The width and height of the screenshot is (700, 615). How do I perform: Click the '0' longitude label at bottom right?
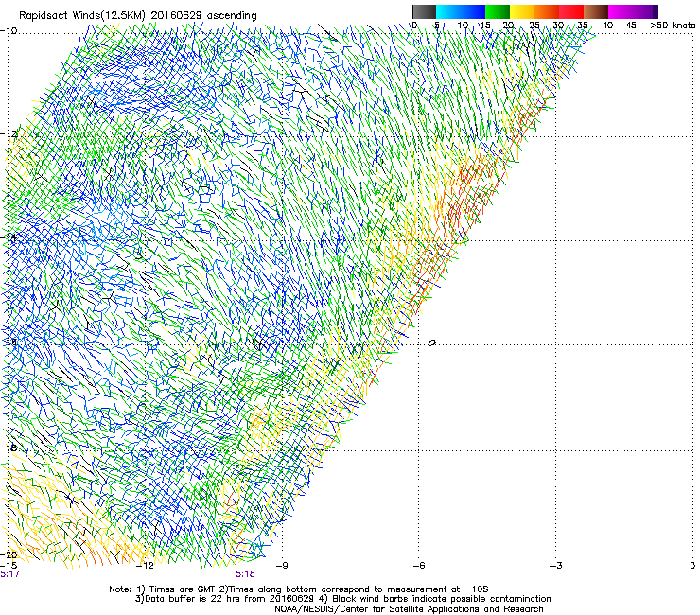point(692,565)
